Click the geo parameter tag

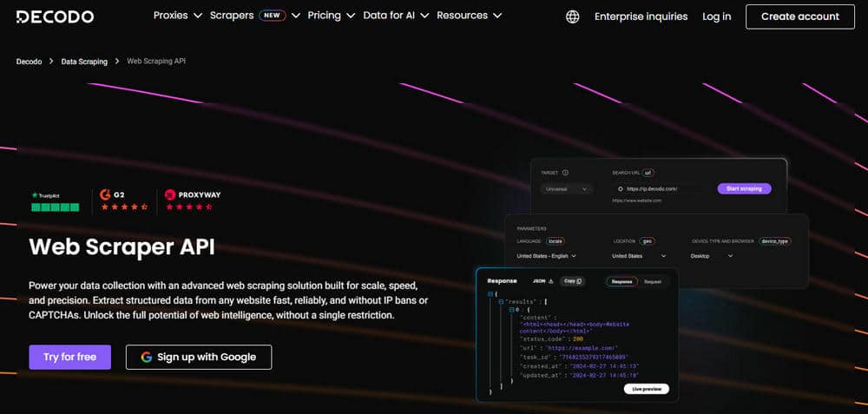coord(647,241)
